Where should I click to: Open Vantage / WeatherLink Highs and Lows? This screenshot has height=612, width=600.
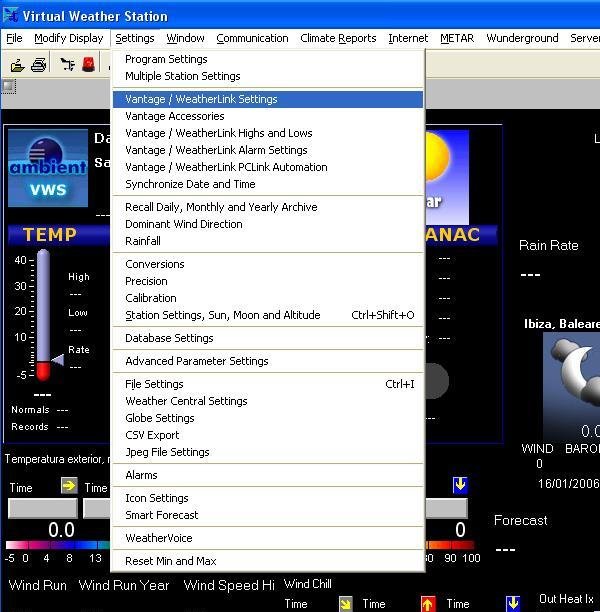click(x=268, y=133)
